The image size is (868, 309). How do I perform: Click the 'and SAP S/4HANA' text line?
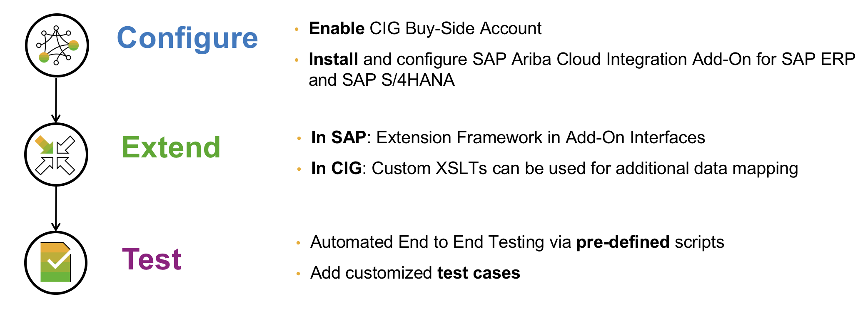[381, 80]
